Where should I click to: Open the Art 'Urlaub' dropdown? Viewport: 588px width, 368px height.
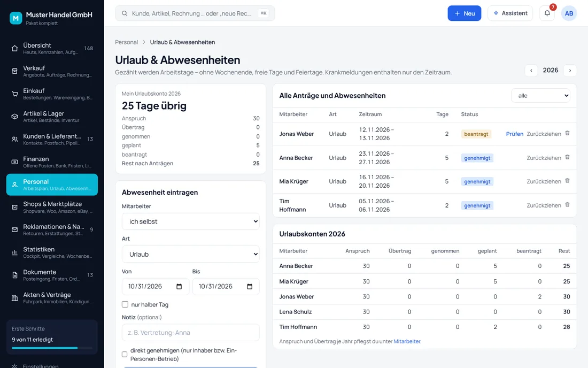click(x=190, y=254)
